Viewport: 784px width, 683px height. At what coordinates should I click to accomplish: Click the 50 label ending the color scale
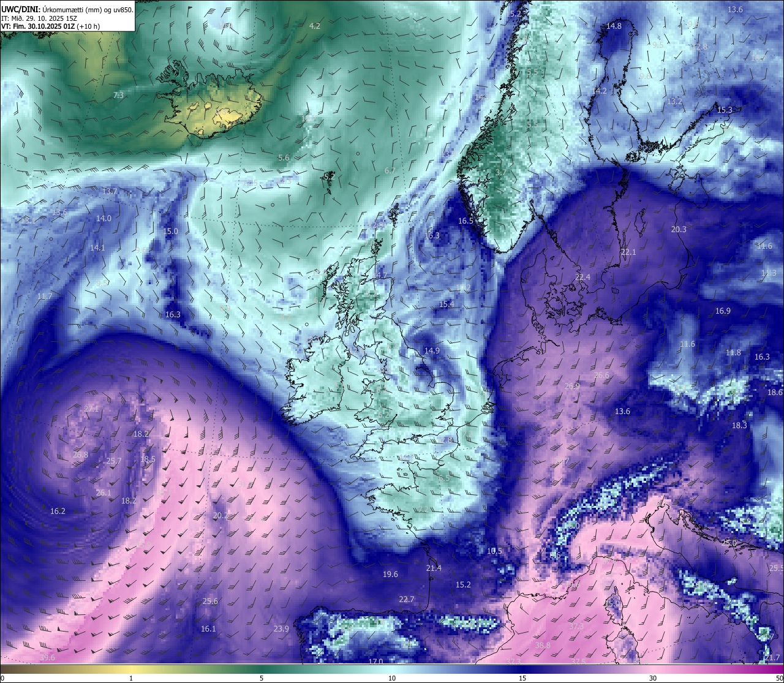pyautogui.click(x=779, y=678)
